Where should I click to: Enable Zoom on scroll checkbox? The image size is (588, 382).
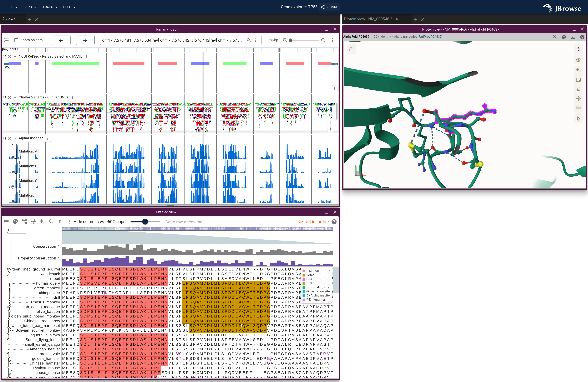pos(16,40)
